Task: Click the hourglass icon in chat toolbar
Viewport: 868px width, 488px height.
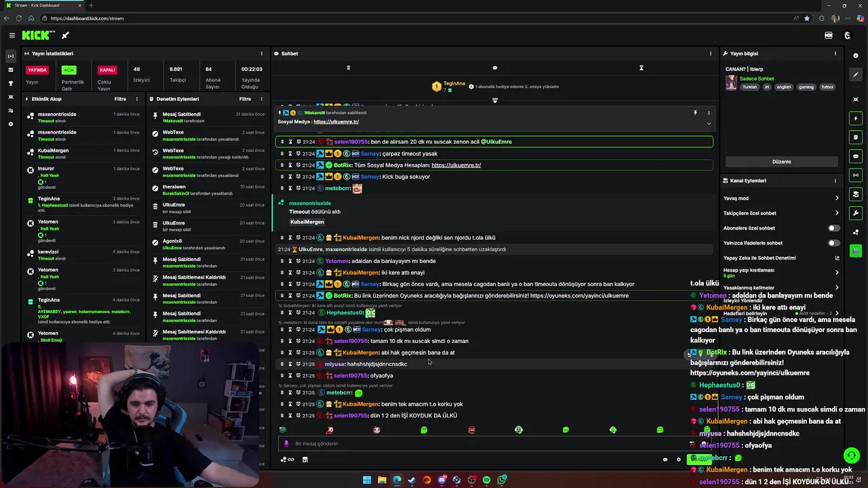Action: 641,68
